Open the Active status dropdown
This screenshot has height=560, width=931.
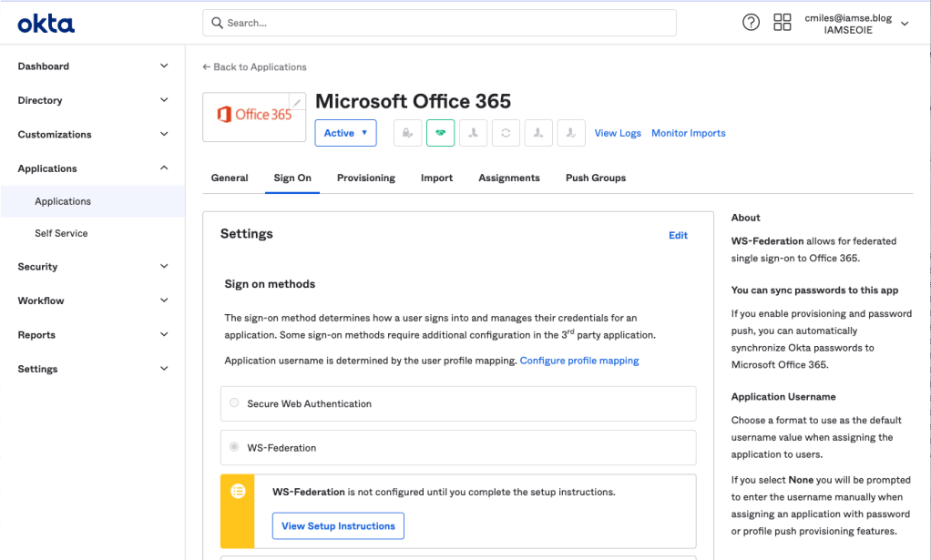point(345,133)
